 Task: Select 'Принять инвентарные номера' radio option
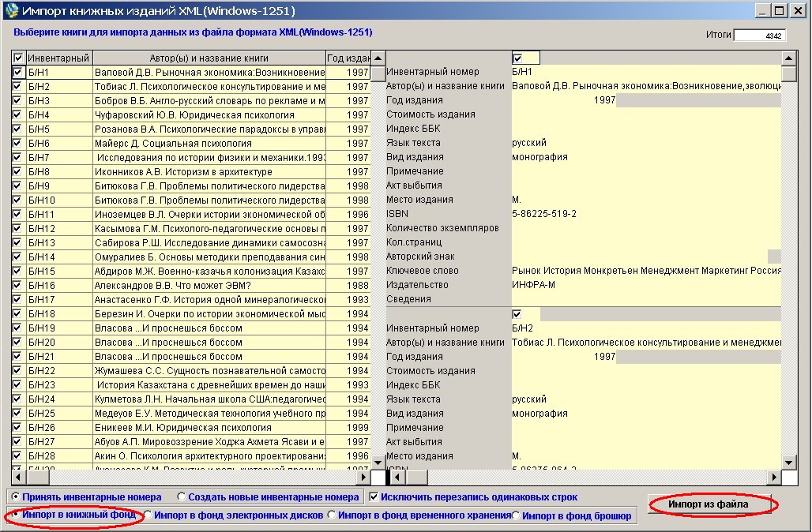point(15,497)
